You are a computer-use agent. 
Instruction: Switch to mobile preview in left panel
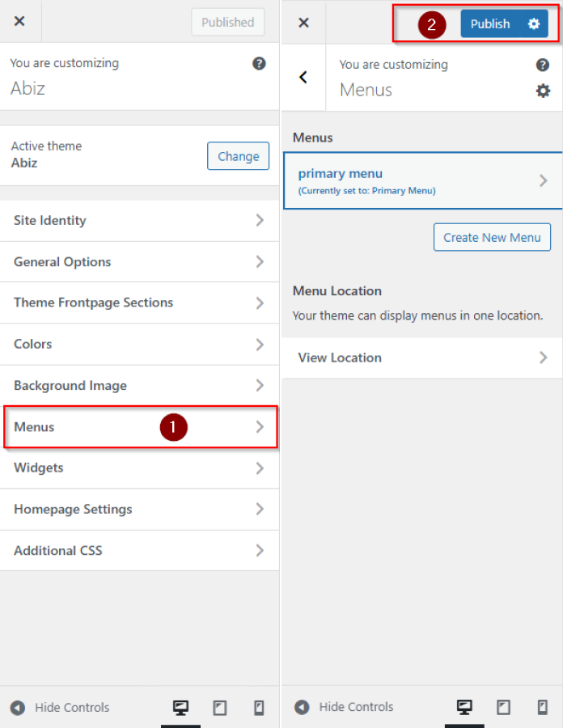pos(259,708)
